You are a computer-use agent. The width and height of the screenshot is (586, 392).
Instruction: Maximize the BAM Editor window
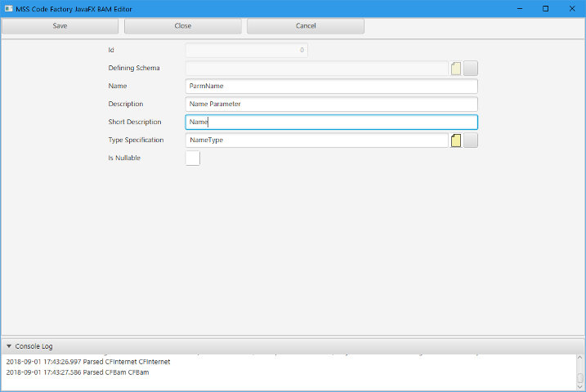click(x=545, y=8)
